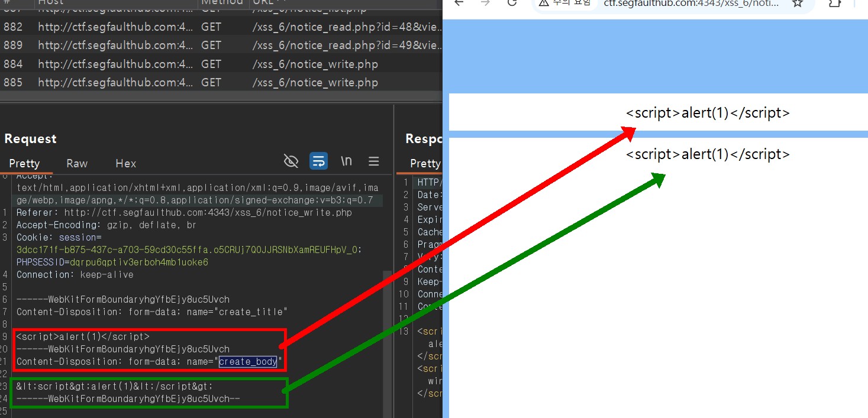Click URL /xss_6/notice_read.php?id=49 cell
Image resolution: width=868 pixels, height=418 pixels.
(347, 45)
